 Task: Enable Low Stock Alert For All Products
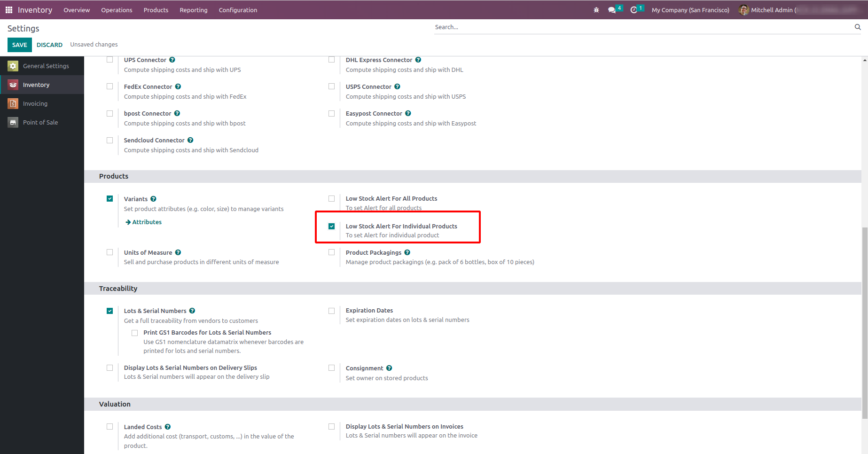(x=332, y=199)
